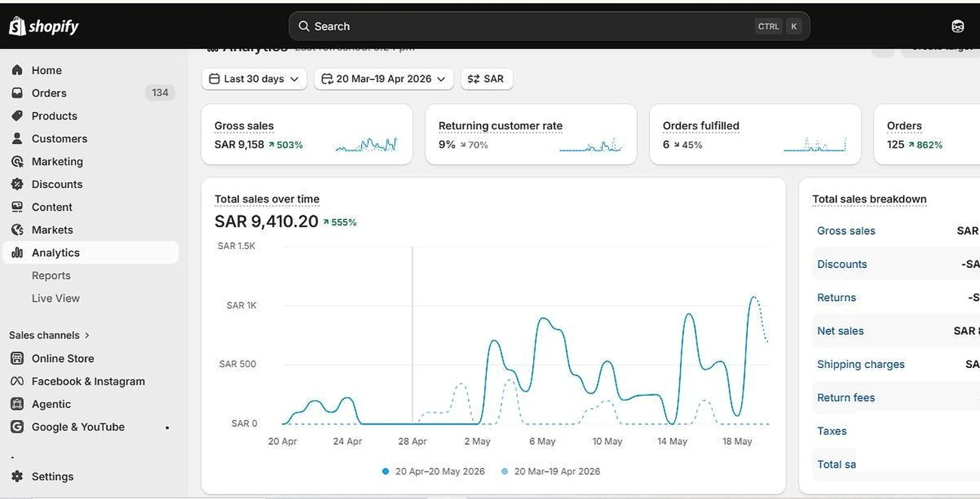Click Shipping charges in breakdown
The image size is (980, 499).
pos(861,364)
